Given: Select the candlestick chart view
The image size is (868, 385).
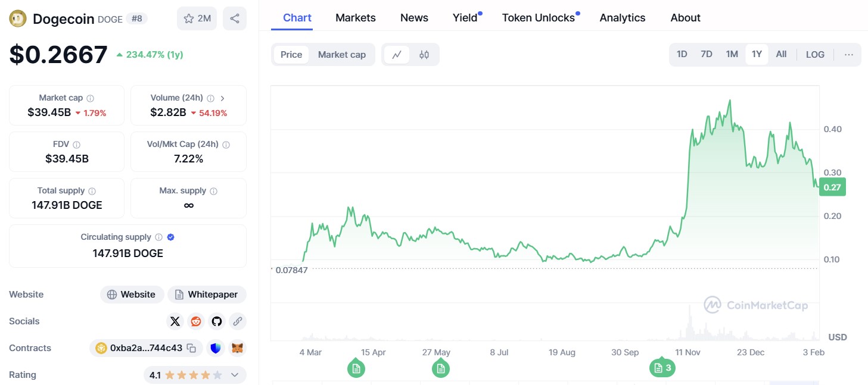Looking at the screenshot, I should [x=424, y=54].
